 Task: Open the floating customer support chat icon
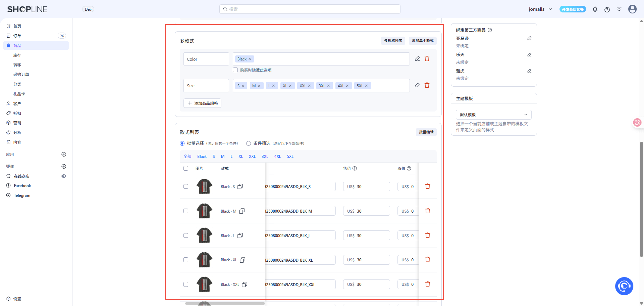pos(624,286)
